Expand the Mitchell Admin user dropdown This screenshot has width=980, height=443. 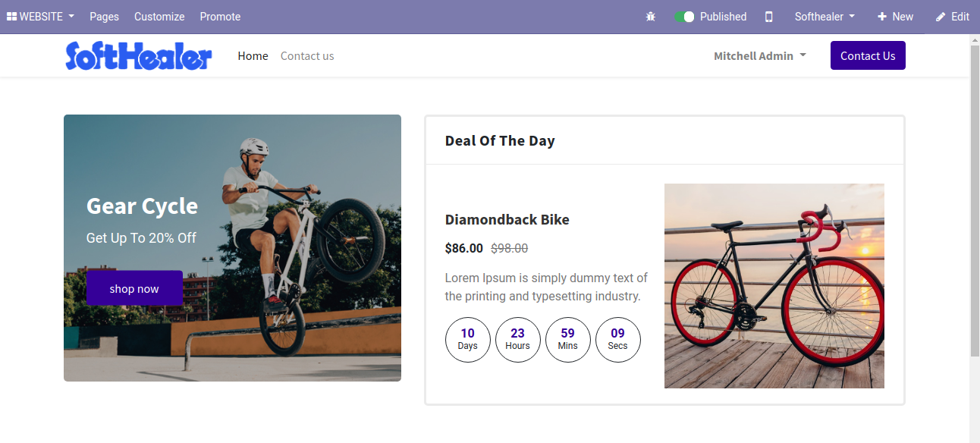[x=759, y=56]
